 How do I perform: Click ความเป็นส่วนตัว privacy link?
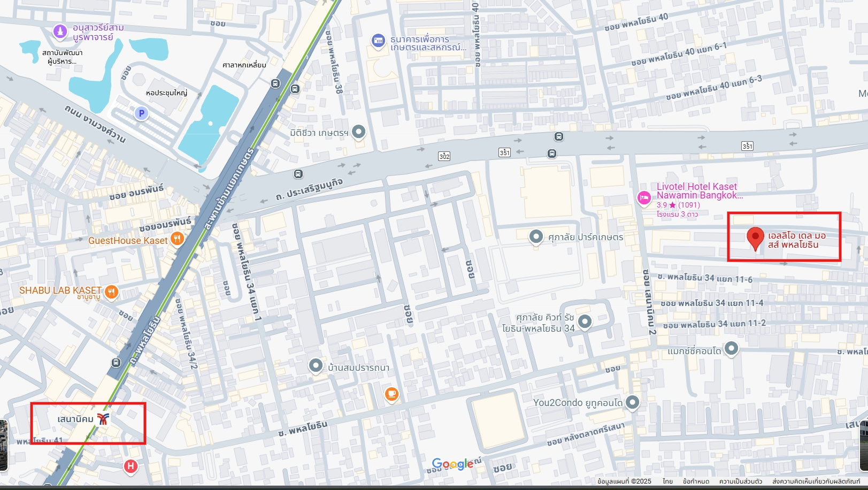pyautogui.click(x=741, y=481)
